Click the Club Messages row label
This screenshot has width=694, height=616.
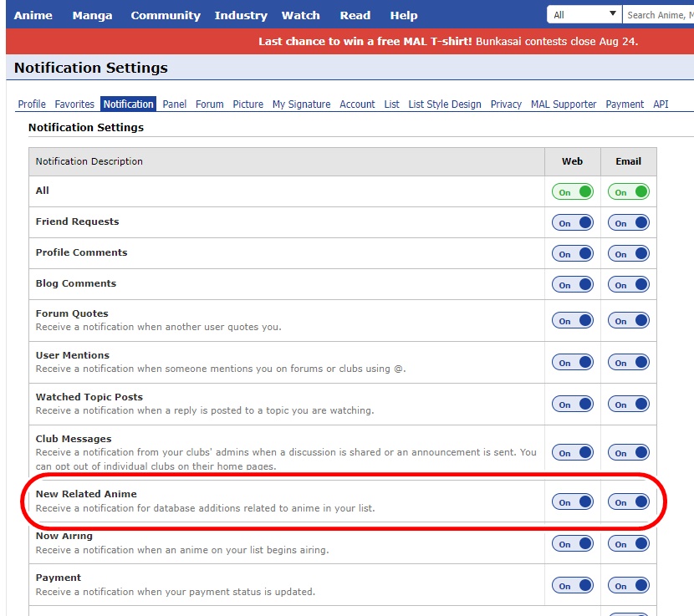pyautogui.click(x=74, y=439)
